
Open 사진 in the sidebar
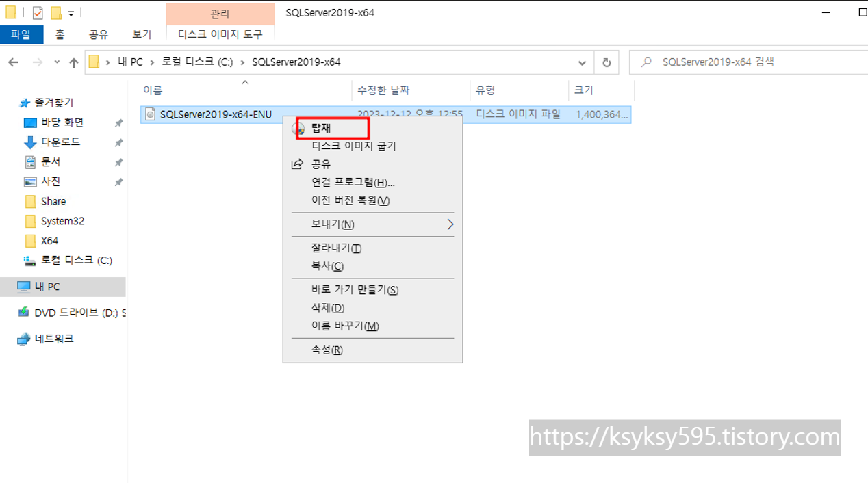point(50,181)
